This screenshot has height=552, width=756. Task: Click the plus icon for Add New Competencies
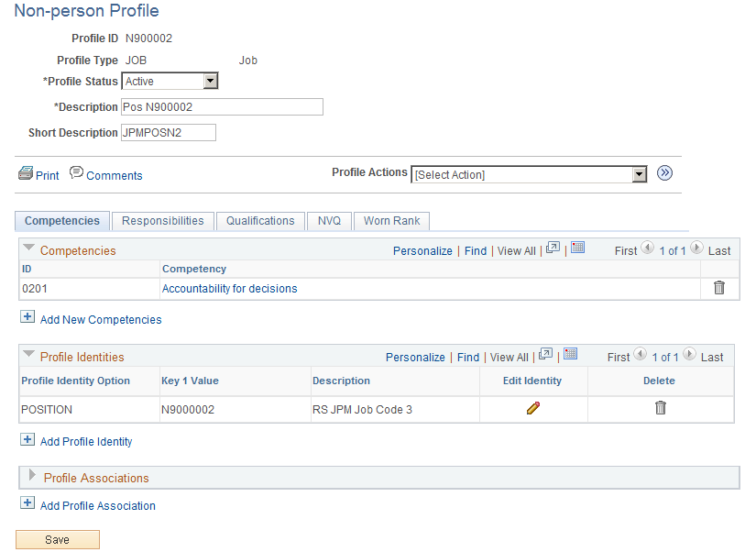27,317
